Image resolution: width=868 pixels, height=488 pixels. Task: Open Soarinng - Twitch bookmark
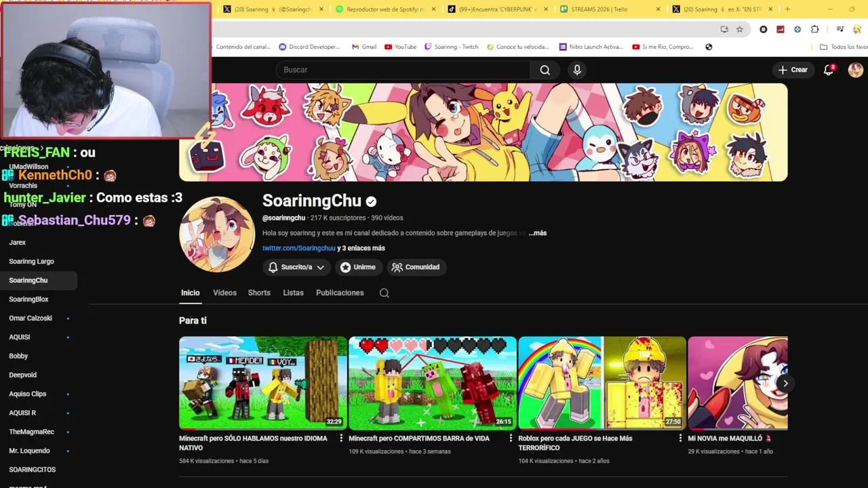click(x=452, y=47)
